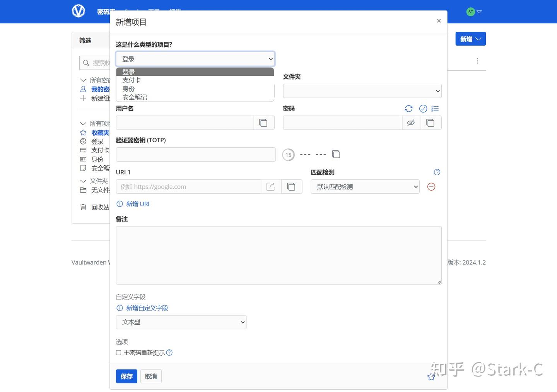Viewport: 557px width, 392px height.
Task: Select 身份 in the type option list
Action: (195, 89)
